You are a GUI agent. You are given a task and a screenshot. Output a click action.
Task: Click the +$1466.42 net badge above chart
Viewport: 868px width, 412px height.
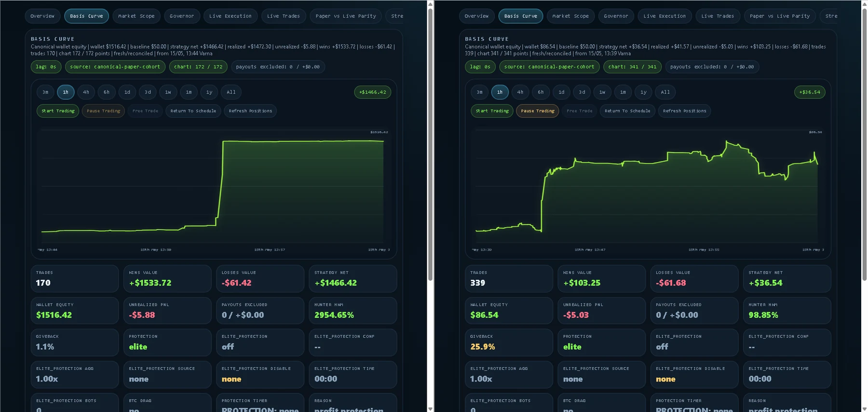pos(372,92)
